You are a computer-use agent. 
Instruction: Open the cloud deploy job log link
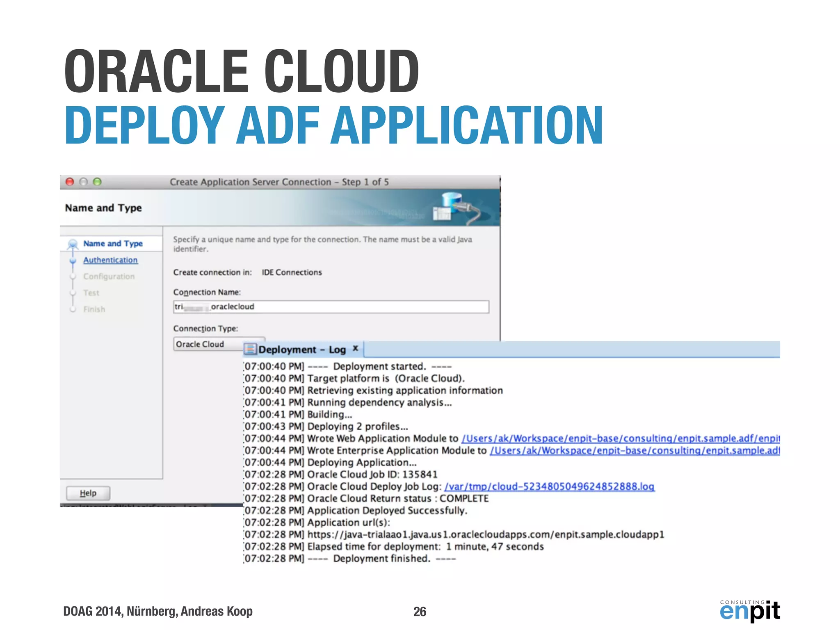point(550,486)
